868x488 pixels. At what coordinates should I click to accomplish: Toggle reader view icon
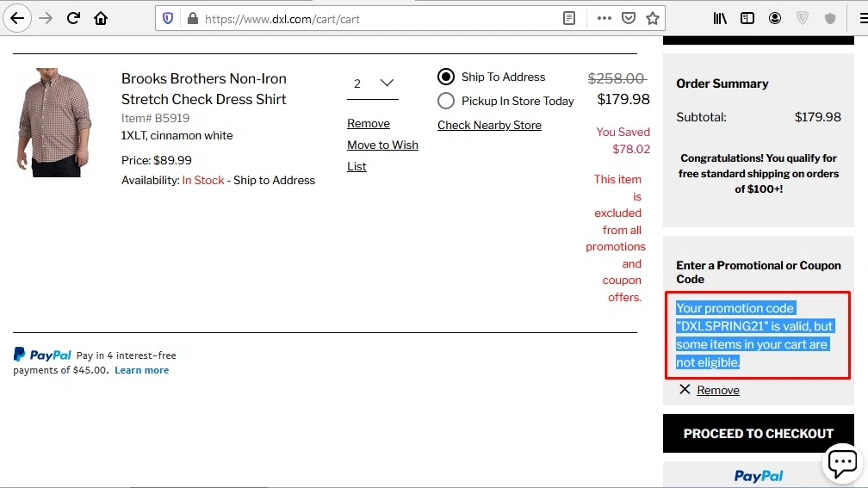point(569,19)
